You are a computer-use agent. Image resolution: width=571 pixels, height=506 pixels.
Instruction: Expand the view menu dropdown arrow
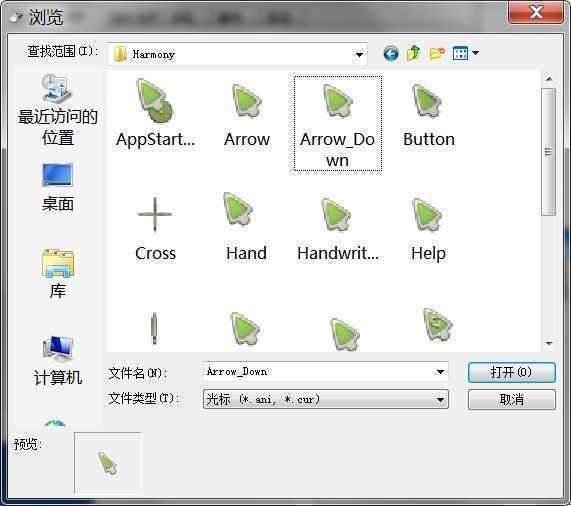click(x=475, y=53)
